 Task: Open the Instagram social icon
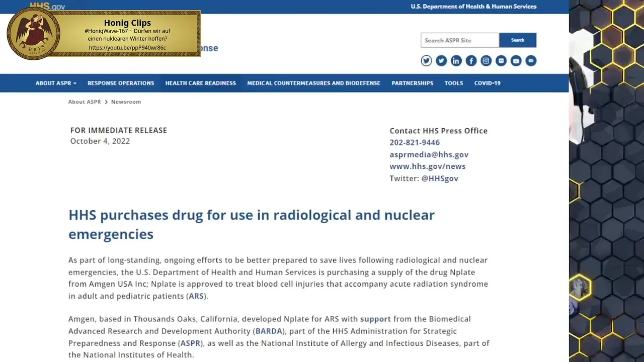click(x=486, y=61)
